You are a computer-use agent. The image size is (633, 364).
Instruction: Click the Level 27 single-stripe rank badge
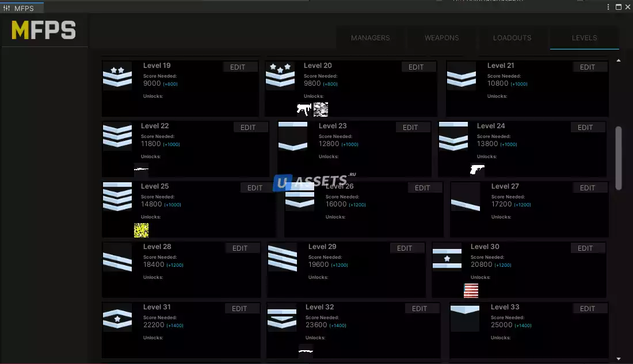point(466,197)
